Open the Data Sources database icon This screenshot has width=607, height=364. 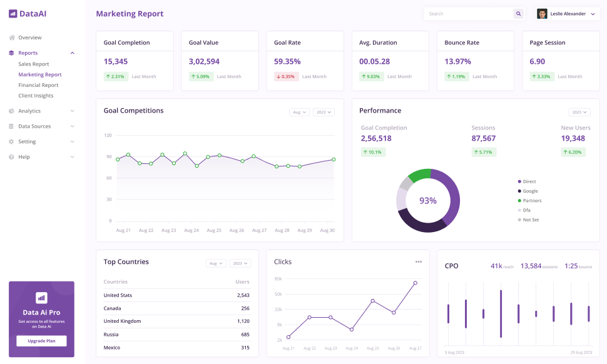[x=11, y=126]
